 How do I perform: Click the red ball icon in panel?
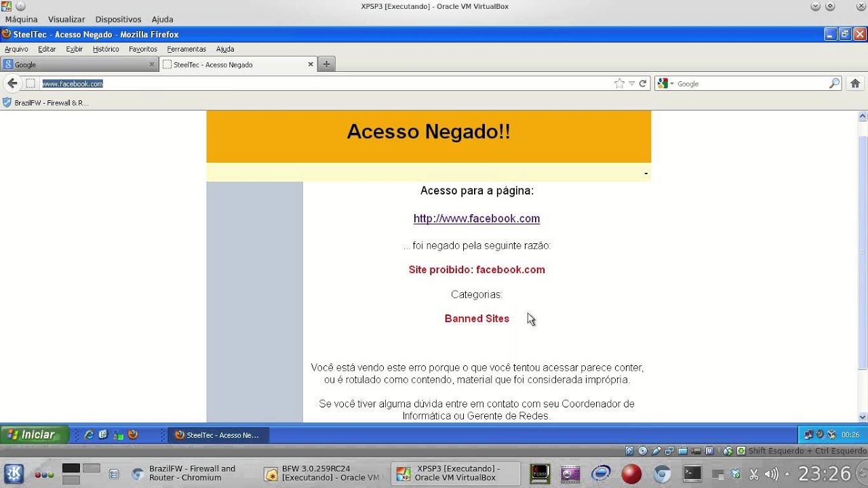point(631,474)
